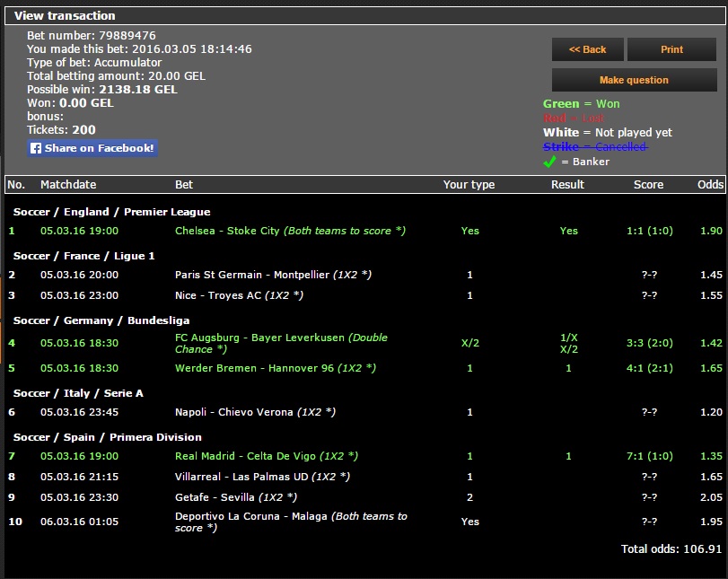
Task: Click the Result column header
Action: tap(567, 184)
